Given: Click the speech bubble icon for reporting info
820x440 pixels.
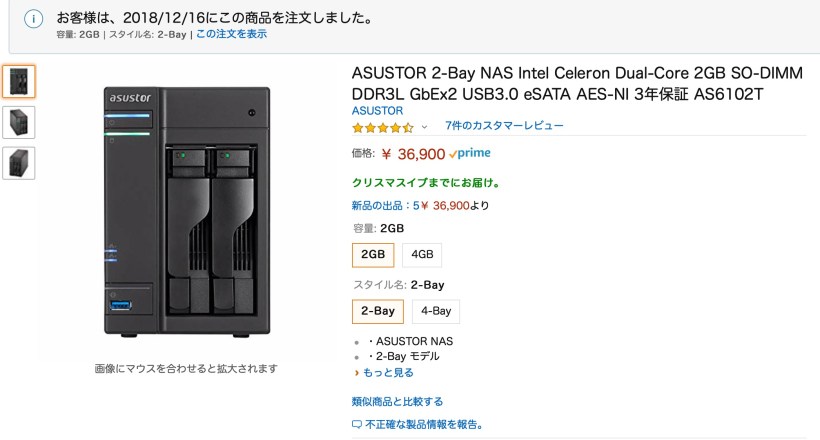Looking at the screenshot, I should [x=357, y=424].
